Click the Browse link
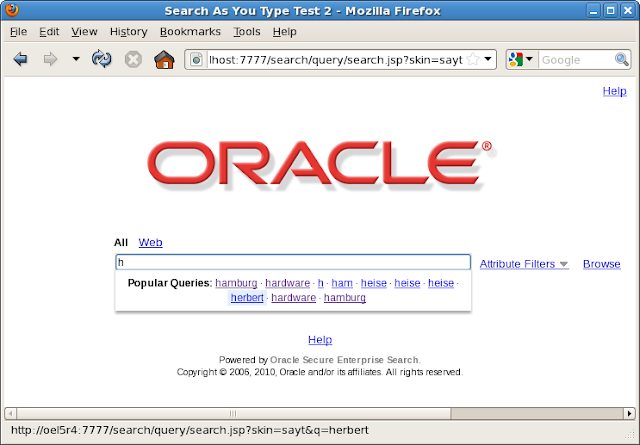Screen dimensions: 640x445 point(602,264)
